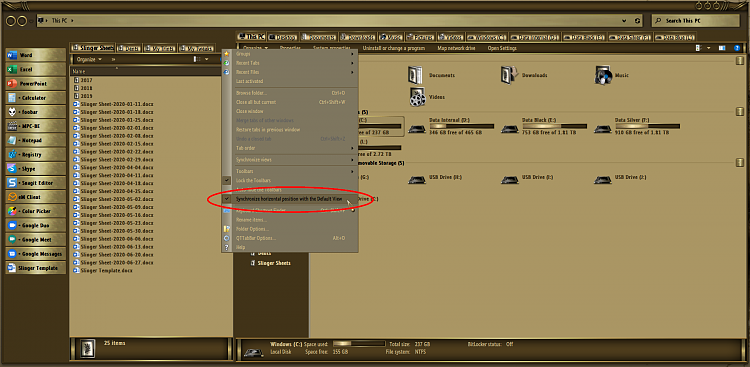Image resolution: width=750 pixels, height=367 pixels.
Task: Click the Name column header
Action: pyautogui.click(x=145, y=71)
